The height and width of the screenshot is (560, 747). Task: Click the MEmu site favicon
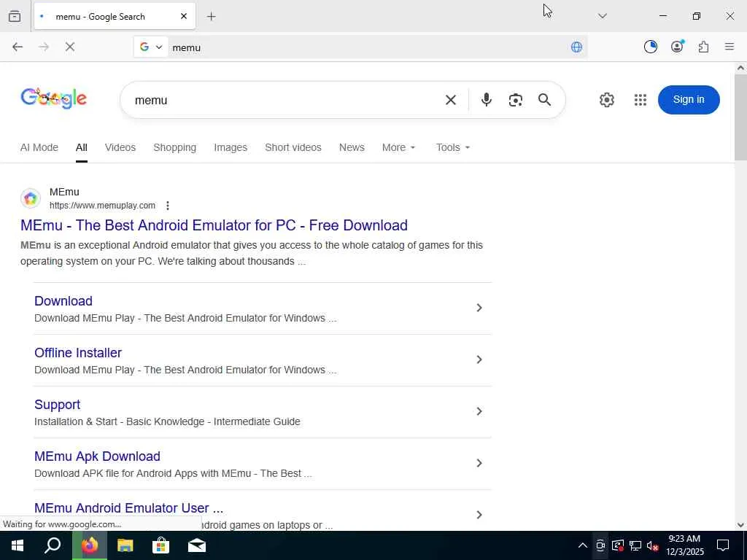pos(31,198)
